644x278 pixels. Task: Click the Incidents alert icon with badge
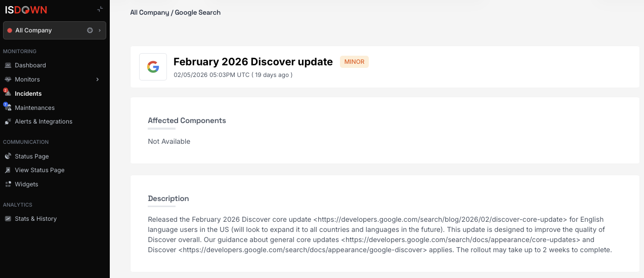tap(8, 94)
